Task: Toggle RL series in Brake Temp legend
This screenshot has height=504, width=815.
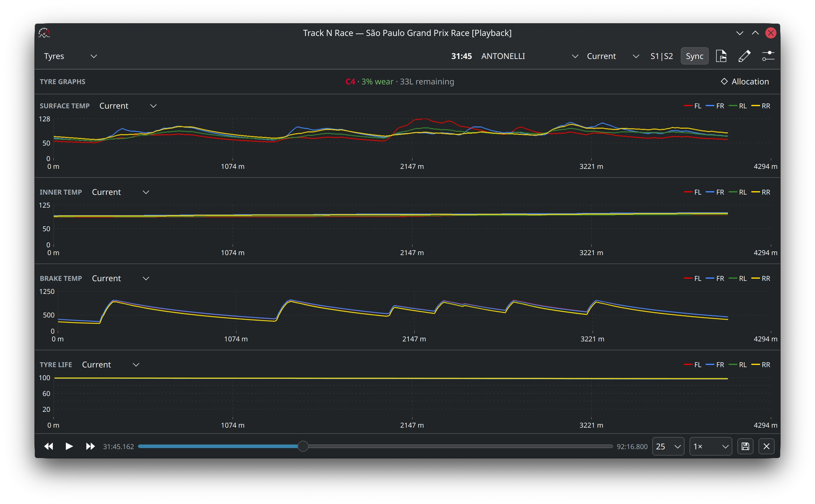Action: 737,278
